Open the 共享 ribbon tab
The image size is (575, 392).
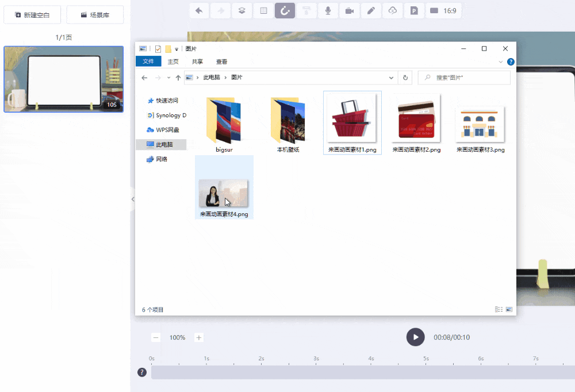197,62
